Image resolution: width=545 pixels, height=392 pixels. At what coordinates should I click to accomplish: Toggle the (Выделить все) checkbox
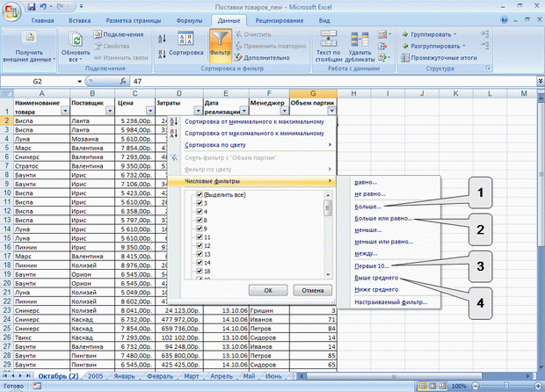[x=200, y=194]
